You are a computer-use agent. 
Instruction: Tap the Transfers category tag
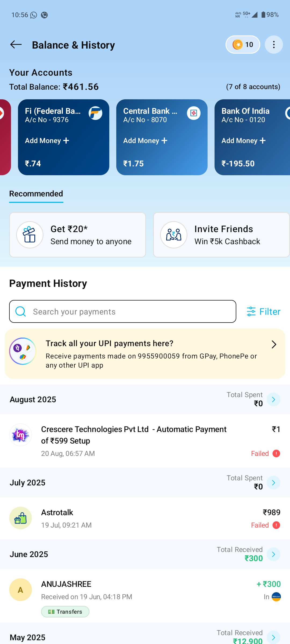click(65, 612)
